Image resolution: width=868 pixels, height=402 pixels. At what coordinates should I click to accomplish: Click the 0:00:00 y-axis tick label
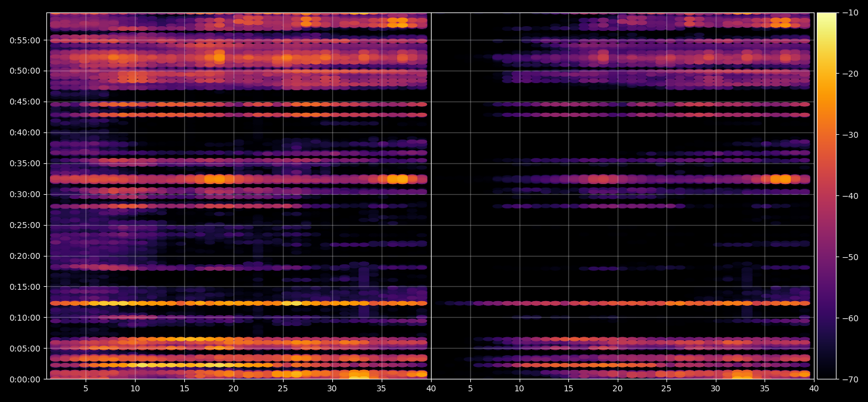click(x=26, y=379)
